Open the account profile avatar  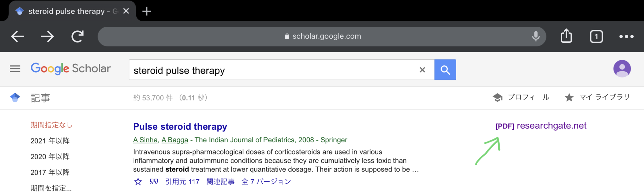tap(622, 68)
